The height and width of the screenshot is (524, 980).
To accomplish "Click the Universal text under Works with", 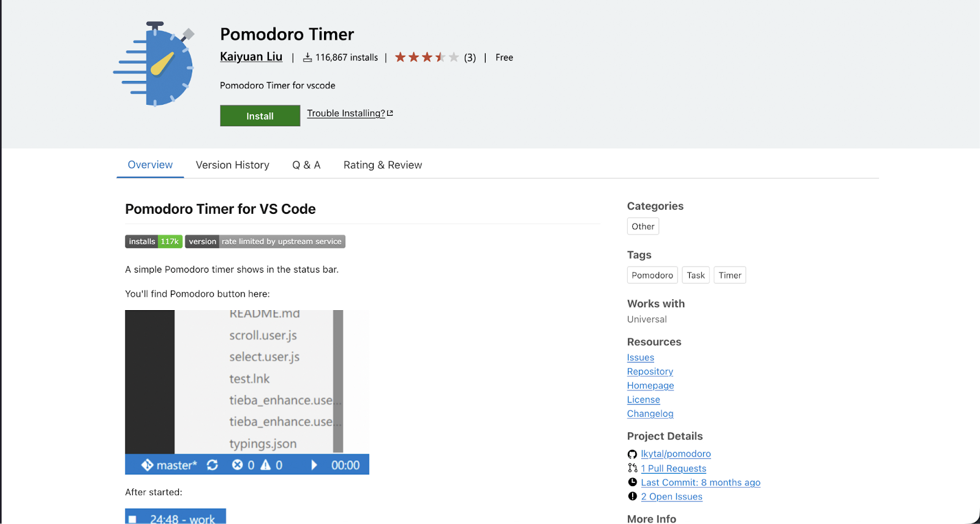I will 647,319.
